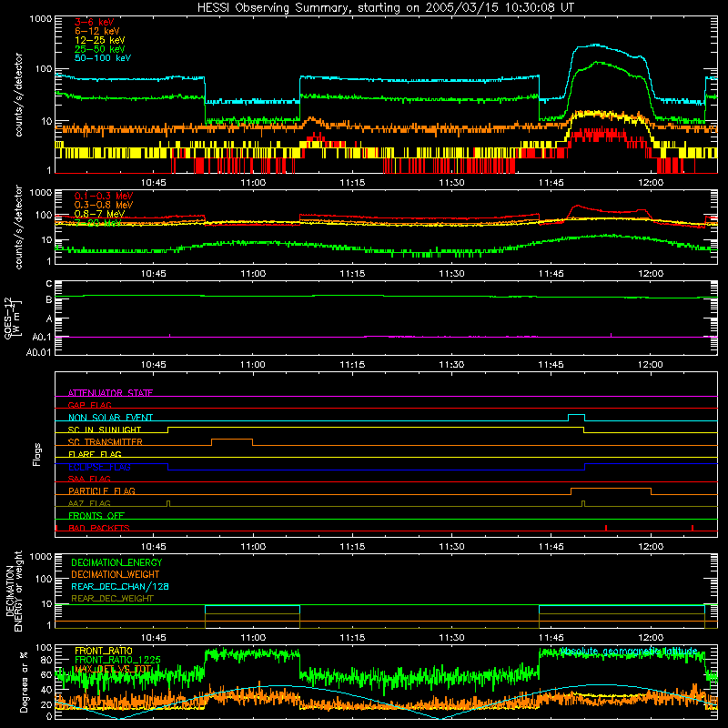Select the red 3-6 keV legend label
The image size is (728, 728).
coord(95,22)
